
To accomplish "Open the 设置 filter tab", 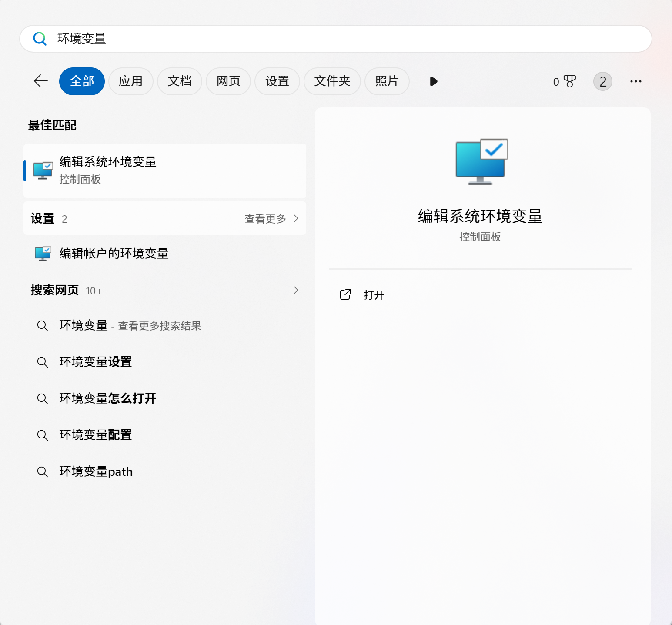I will tap(277, 81).
